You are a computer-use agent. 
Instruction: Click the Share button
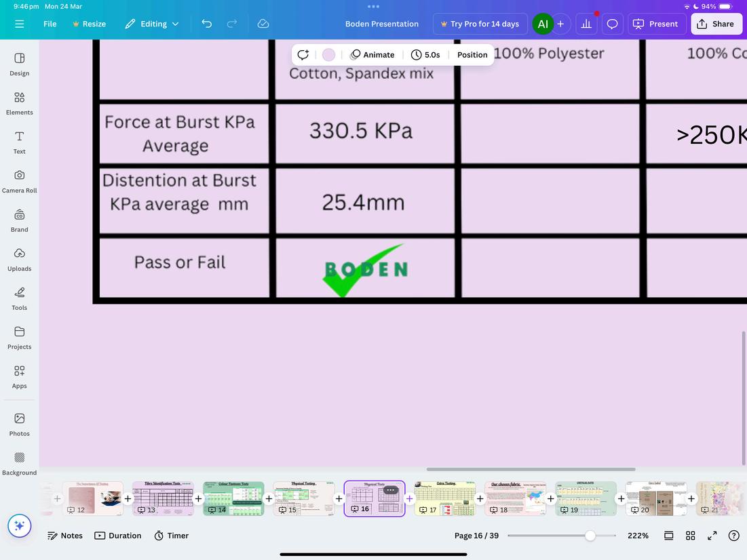click(x=716, y=24)
